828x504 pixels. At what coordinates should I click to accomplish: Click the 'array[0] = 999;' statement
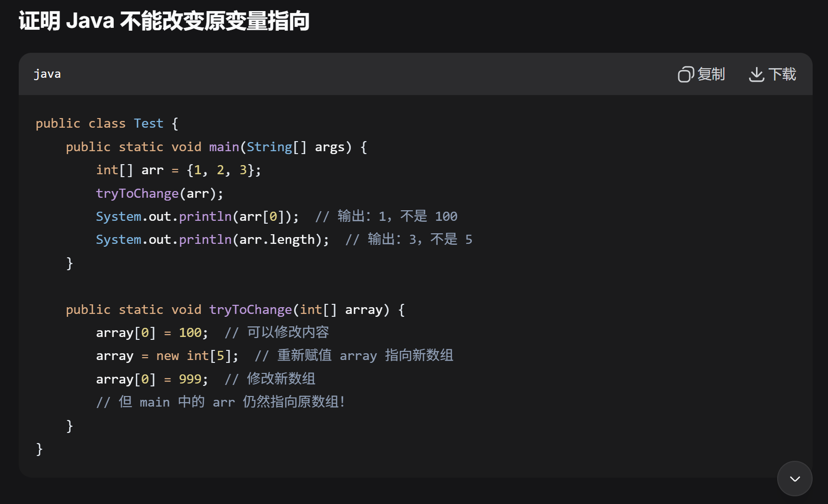[152, 379]
